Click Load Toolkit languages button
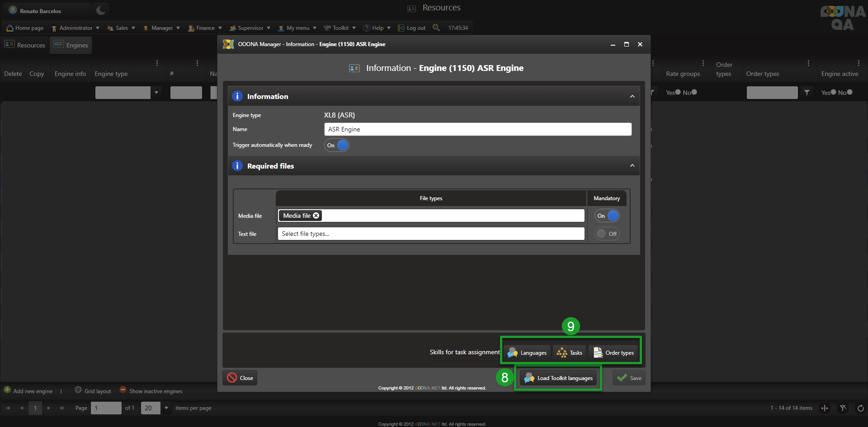 [x=559, y=378]
